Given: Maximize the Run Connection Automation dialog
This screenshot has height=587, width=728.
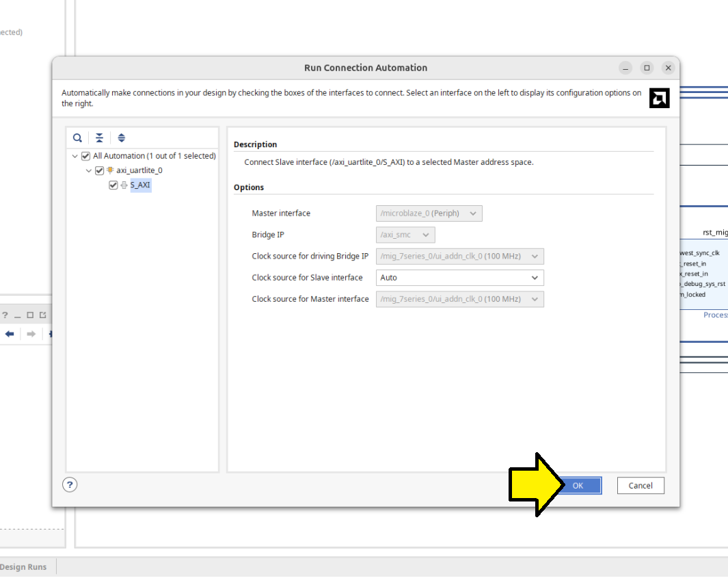Looking at the screenshot, I should click(x=647, y=68).
